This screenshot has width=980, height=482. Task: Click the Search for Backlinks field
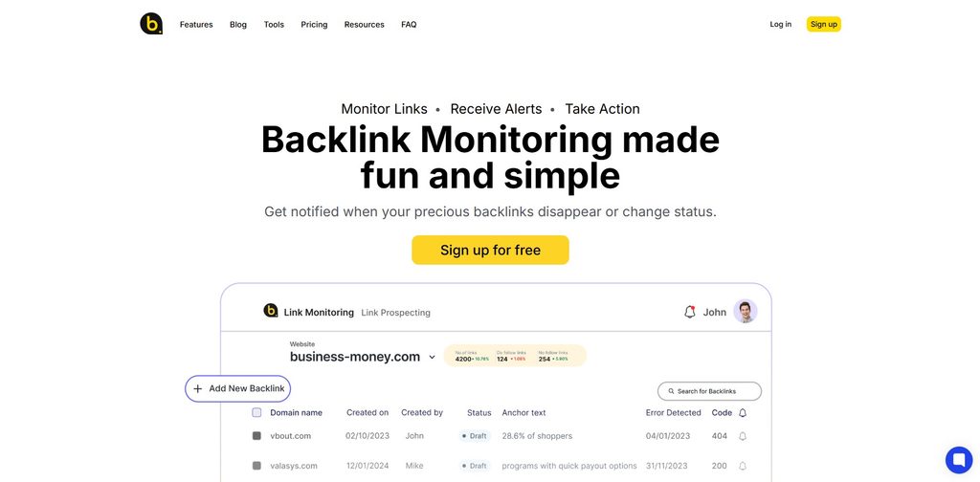click(x=709, y=391)
